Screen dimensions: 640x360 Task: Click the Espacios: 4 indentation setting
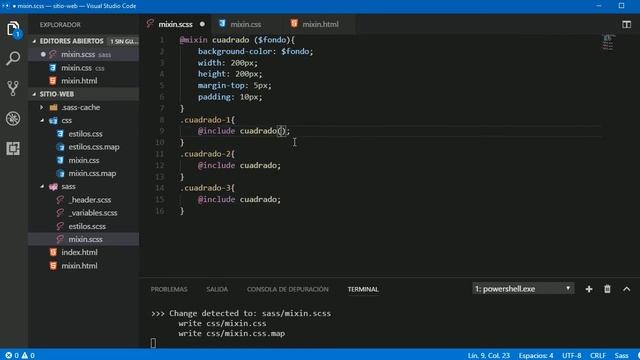(x=536, y=356)
